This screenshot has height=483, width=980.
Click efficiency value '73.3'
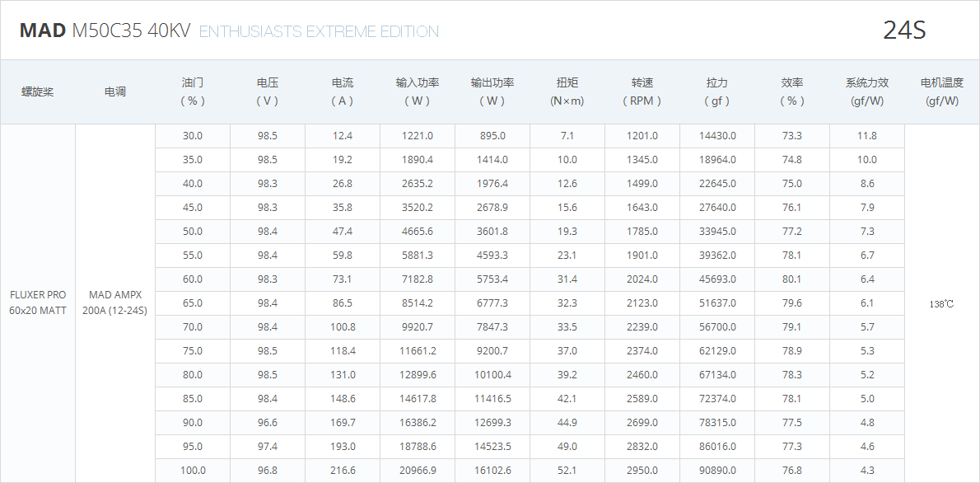tap(792, 136)
